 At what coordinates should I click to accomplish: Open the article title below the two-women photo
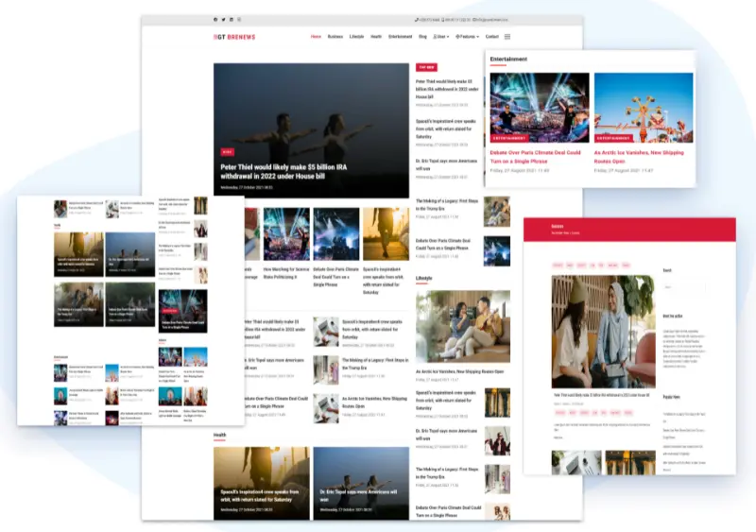coord(602,395)
